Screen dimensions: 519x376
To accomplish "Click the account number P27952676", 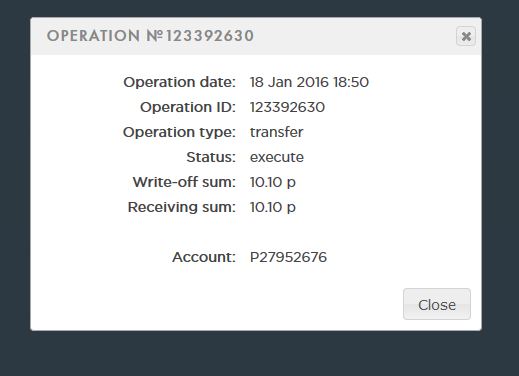I will pyautogui.click(x=288, y=257).
